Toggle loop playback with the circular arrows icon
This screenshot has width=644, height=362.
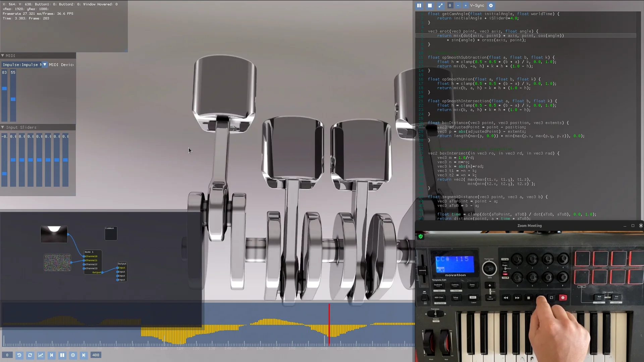click(x=30, y=355)
